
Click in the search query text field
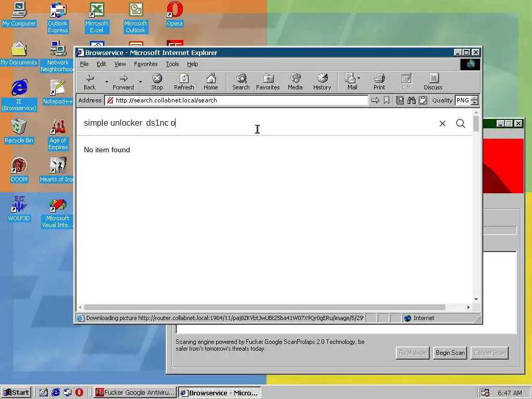point(258,123)
